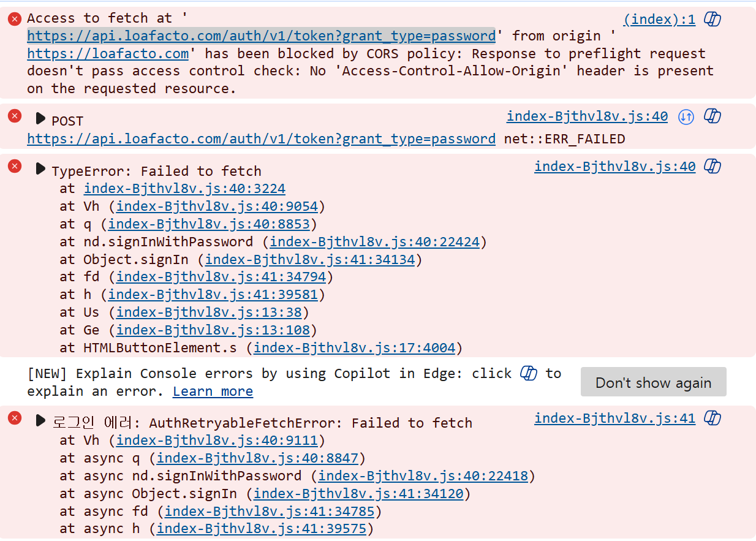
Task: Click red error icon on 로그인 에러 message
Action: click(15, 418)
